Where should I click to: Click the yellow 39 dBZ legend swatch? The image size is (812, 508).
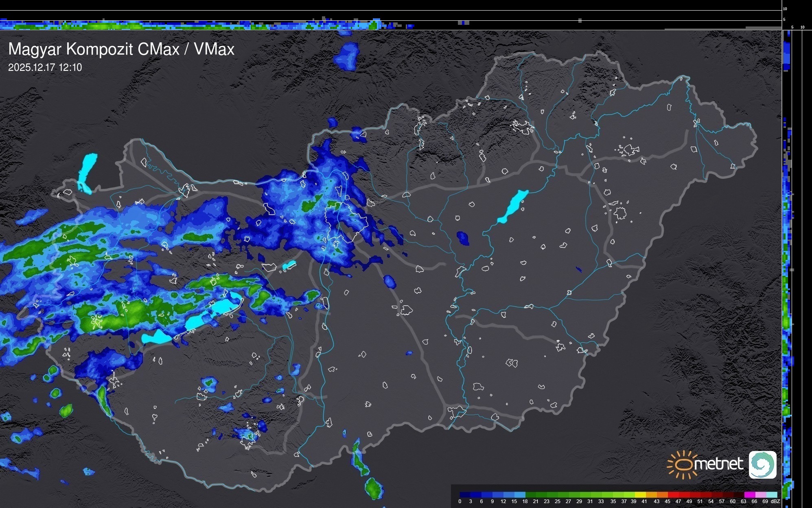(x=640, y=495)
